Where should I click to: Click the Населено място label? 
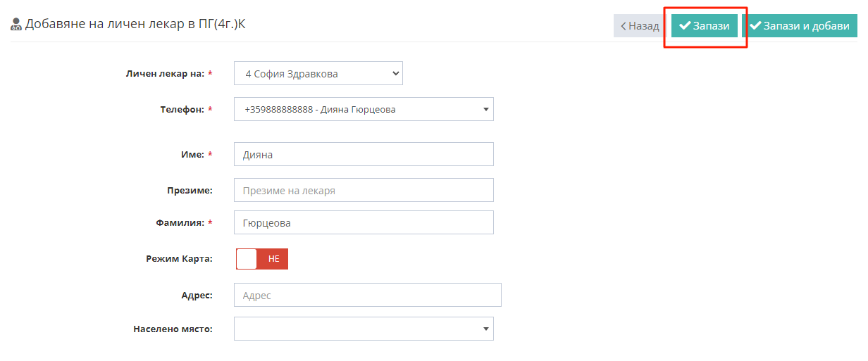tap(173, 329)
